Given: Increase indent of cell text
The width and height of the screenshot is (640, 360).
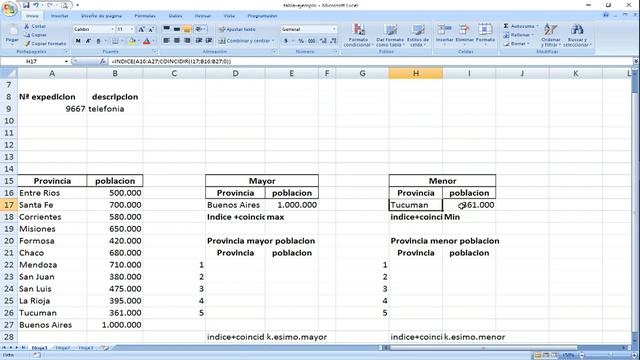Looking at the screenshot, I should [x=209, y=41].
